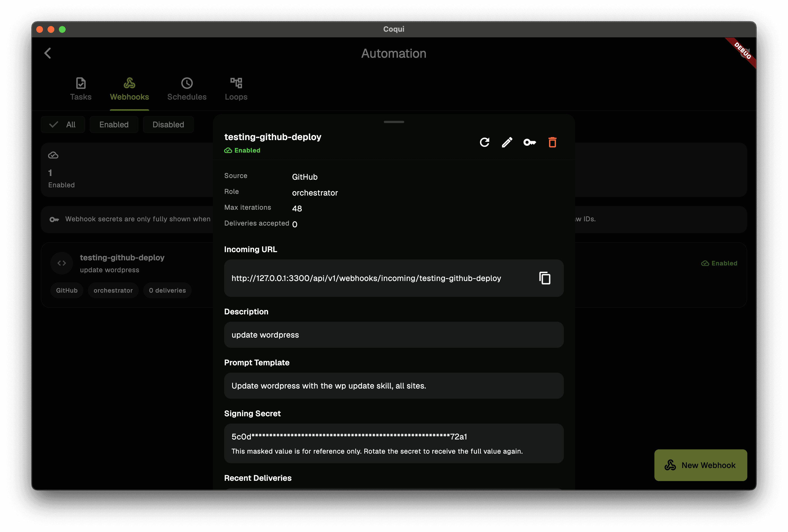
Task: Filter webhooks by Disabled
Action: (x=168, y=125)
